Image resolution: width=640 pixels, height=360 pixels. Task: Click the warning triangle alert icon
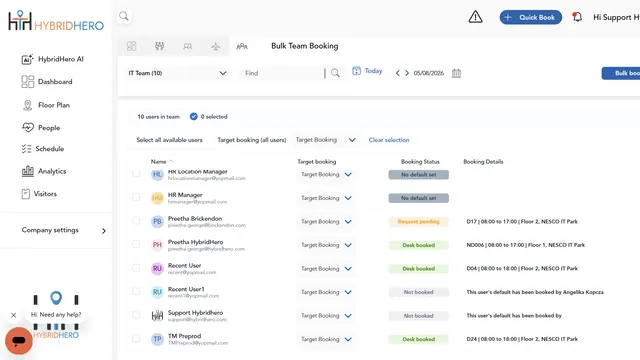(475, 17)
